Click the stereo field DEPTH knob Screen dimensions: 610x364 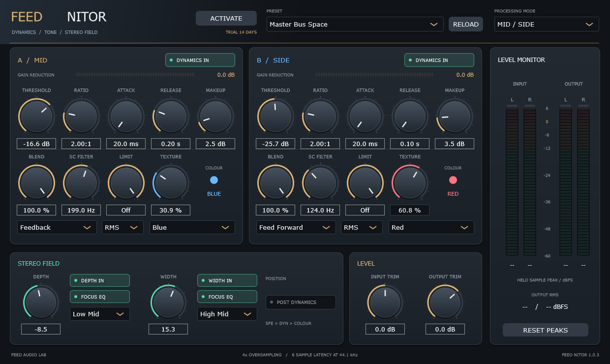41,303
